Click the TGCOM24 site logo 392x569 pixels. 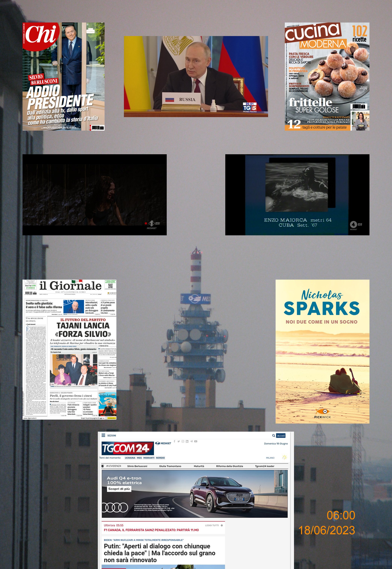[x=127, y=448]
